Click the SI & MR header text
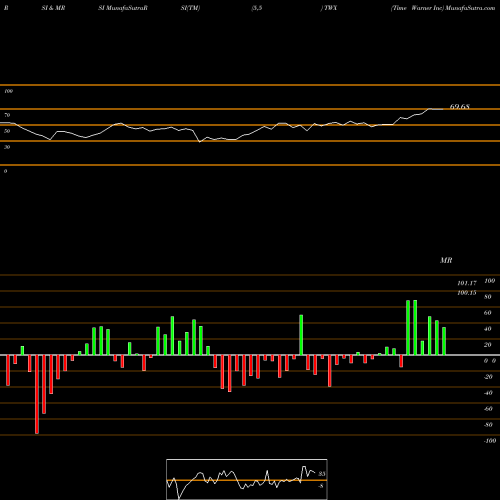 point(53,8)
